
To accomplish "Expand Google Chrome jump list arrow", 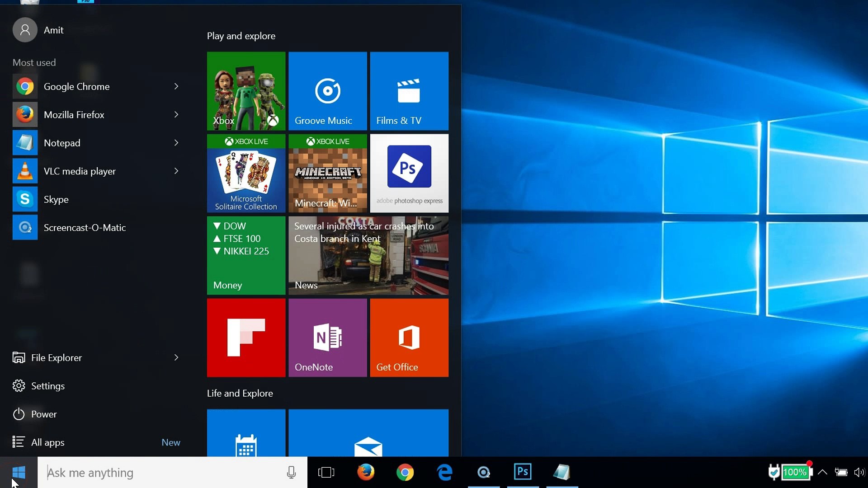I will (x=176, y=86).
